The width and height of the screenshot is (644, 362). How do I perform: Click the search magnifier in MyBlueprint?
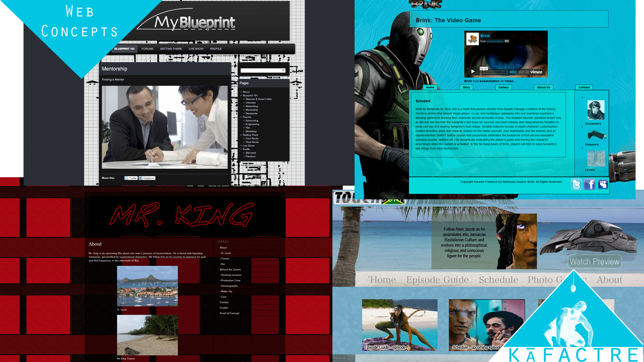click(x=283, y=70)
